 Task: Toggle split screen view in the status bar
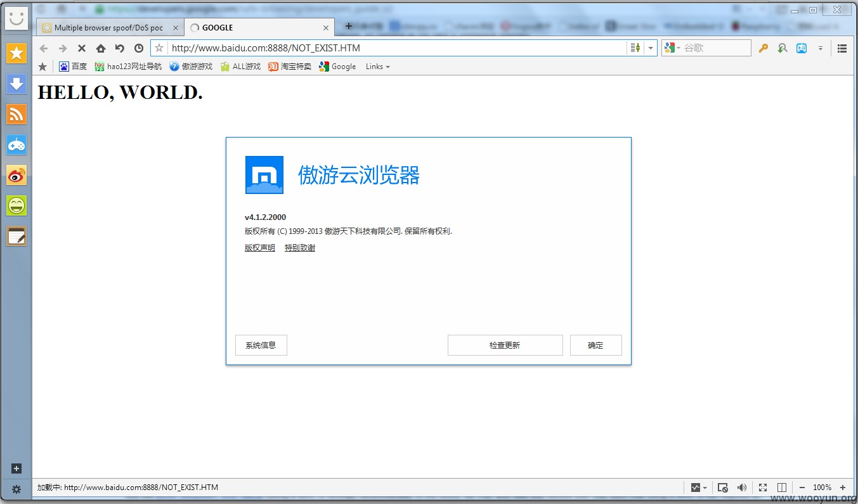click(782, 488)
